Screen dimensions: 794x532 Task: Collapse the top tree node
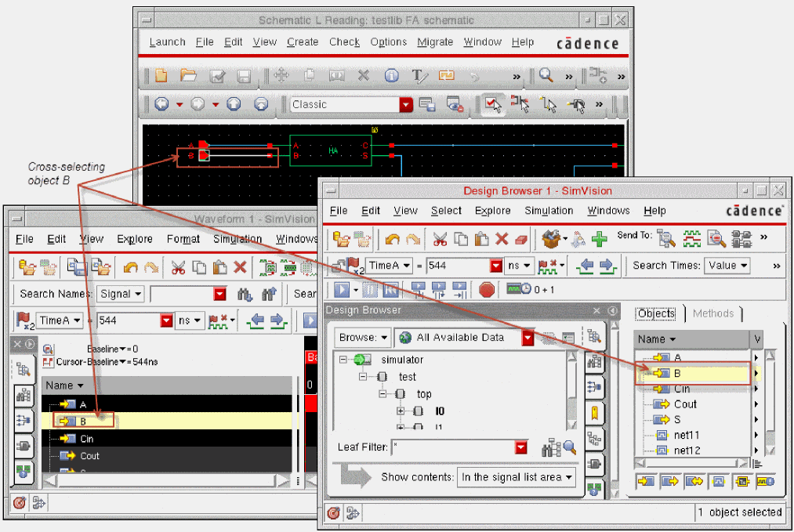pos(382,394)
